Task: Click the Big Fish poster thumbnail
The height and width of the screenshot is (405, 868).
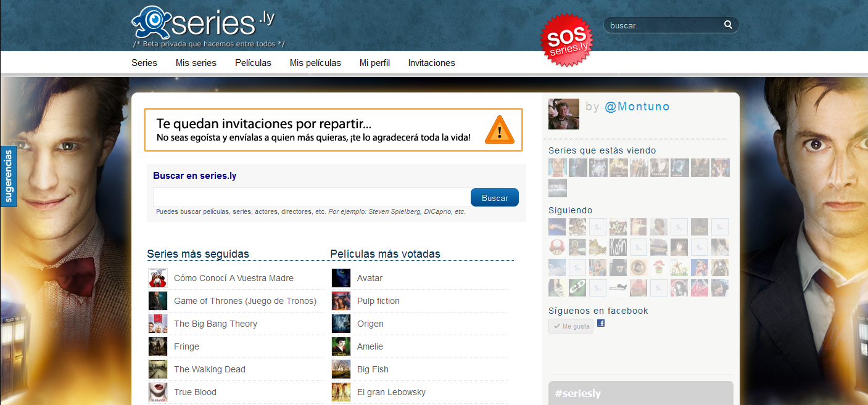Action: click(x=341, y=369)
